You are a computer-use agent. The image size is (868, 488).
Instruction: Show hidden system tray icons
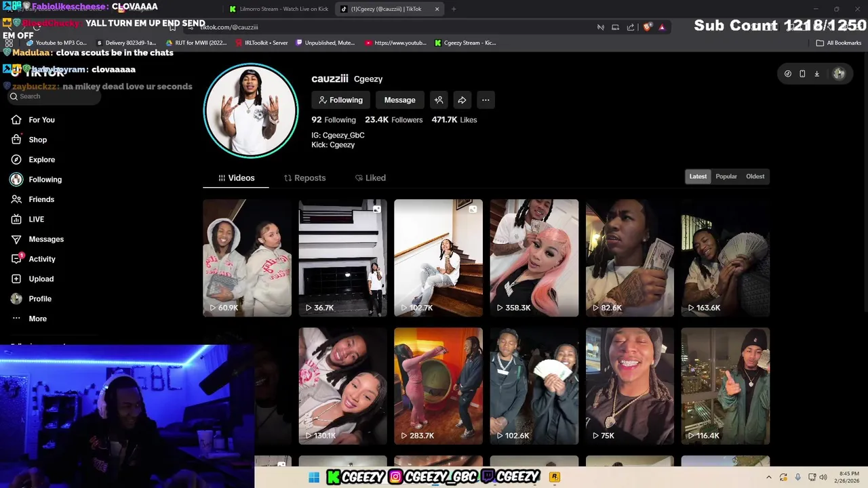768,478
